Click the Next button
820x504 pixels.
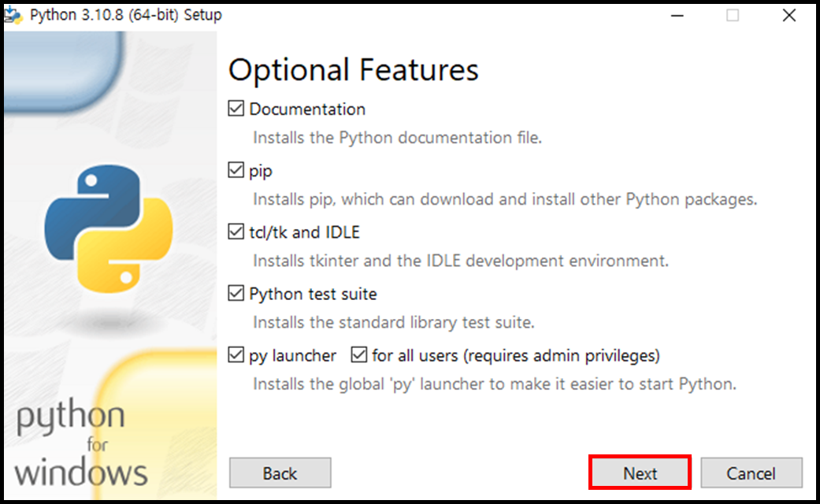pos(640,473)
